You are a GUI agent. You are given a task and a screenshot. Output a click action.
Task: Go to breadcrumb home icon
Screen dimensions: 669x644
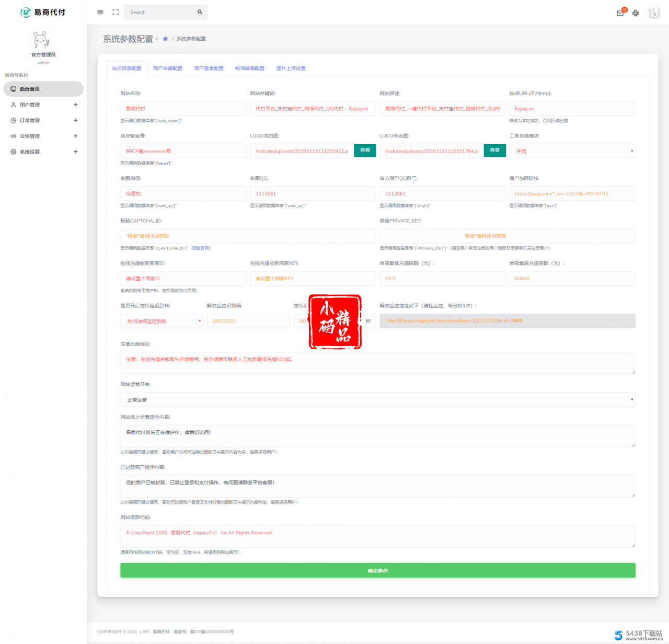point(165,39)
